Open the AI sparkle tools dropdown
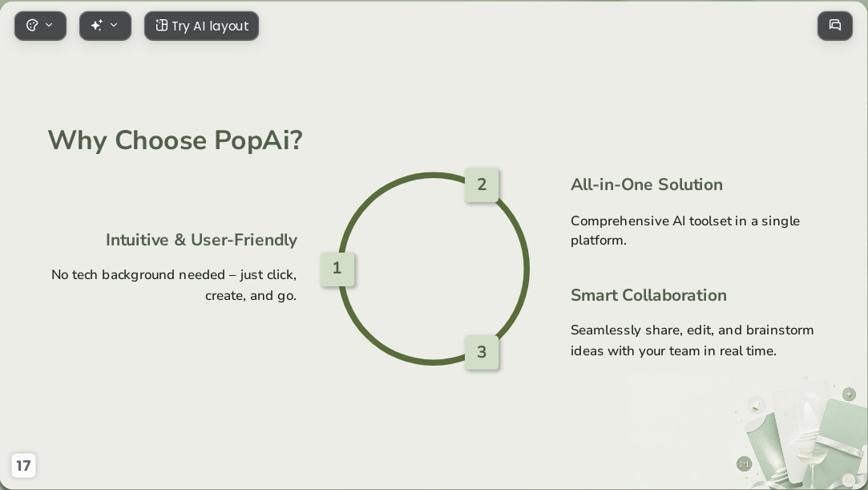This screenshot has height=490, width=868. (105, 26)
